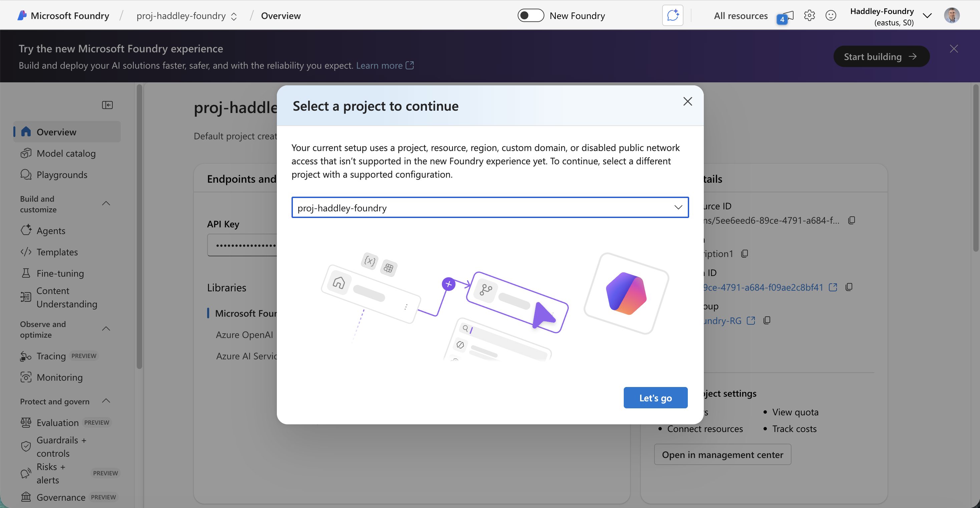Open Monitoring from the sidebar
The height and width of the screenshot is (508, 980).
point(59,377)
